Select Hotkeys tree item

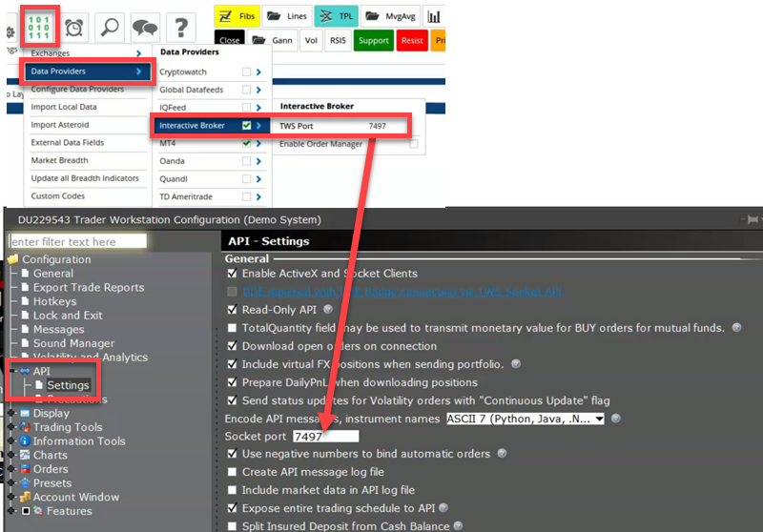54,301
